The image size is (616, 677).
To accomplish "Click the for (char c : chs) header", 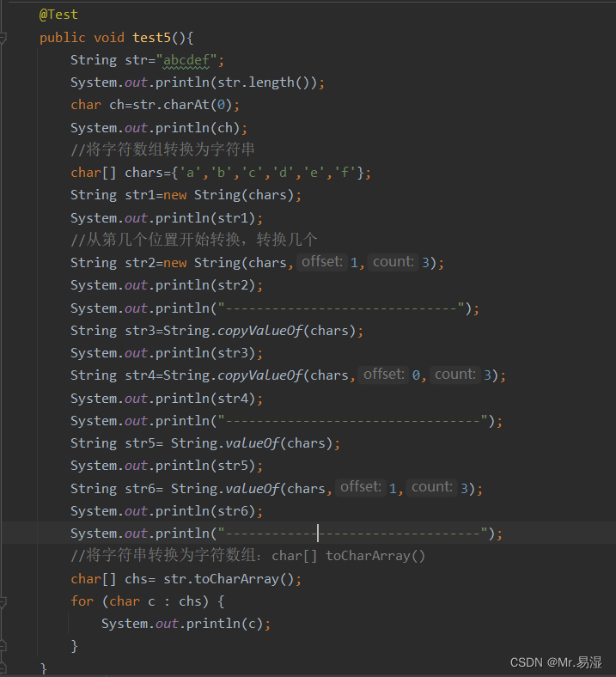I will click(x=147, y=601).
